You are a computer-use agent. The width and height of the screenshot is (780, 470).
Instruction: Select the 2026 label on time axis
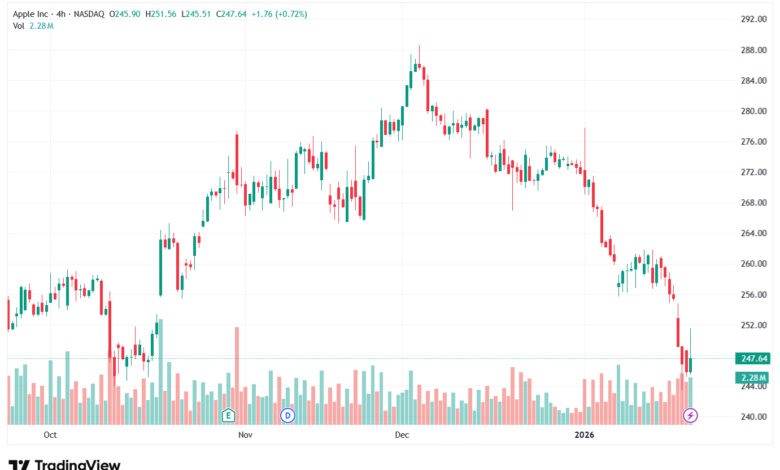(x=585, y=435)
